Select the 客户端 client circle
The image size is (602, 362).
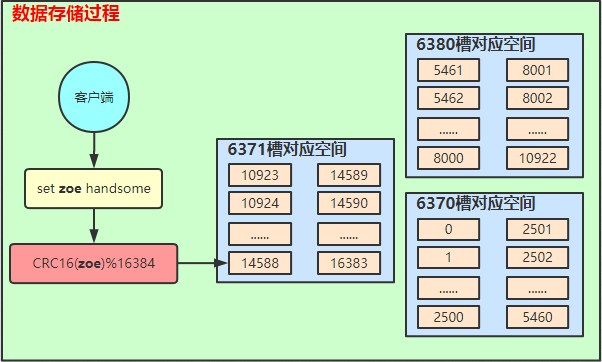(94, 97)
